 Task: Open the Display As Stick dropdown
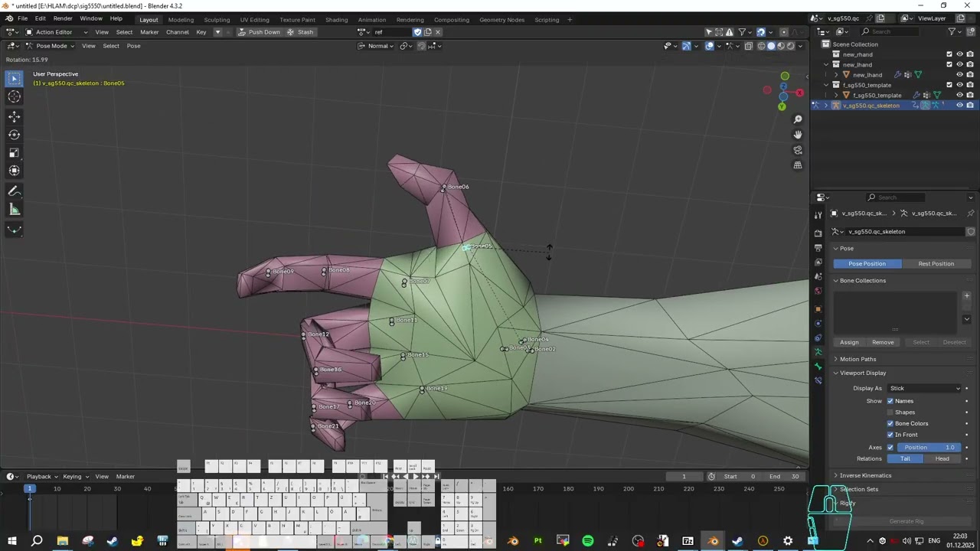pos(925,389)
